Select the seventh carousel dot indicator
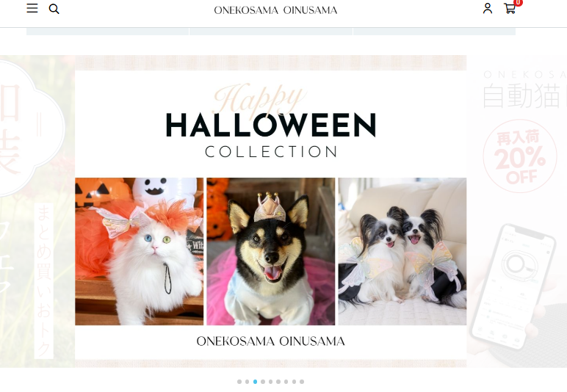The width and height of the screenshot is (567, 392). [x=286, y=382]
